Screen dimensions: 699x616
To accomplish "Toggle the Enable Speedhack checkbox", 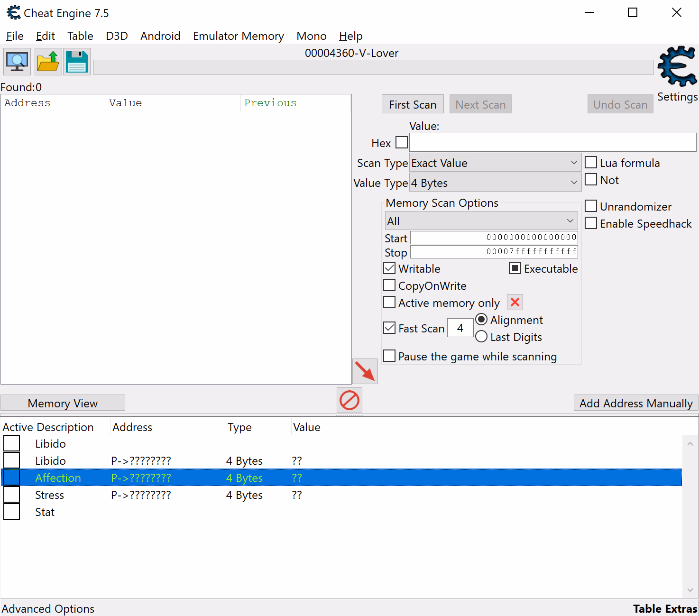I will click(591, 223).
